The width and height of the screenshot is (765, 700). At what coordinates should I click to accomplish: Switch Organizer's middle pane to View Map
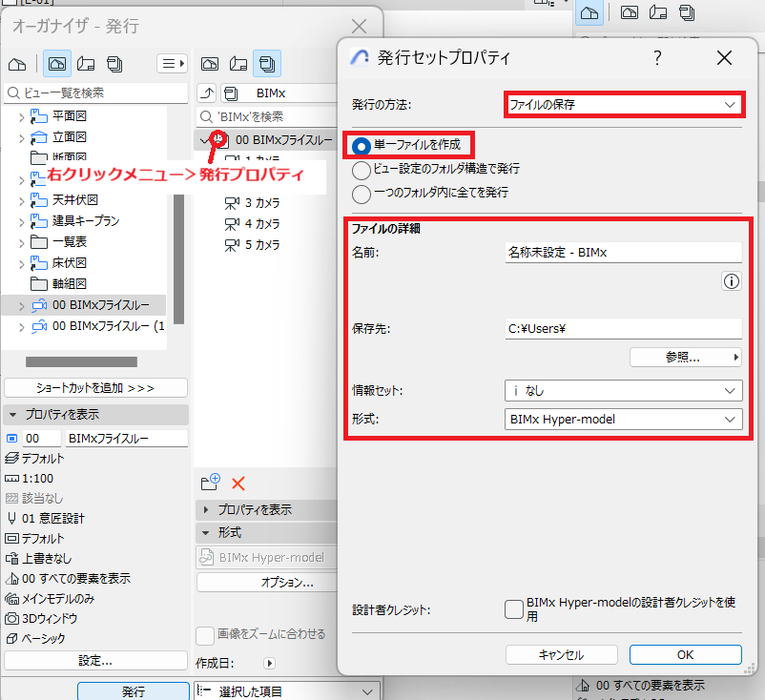tap(210, 64)
